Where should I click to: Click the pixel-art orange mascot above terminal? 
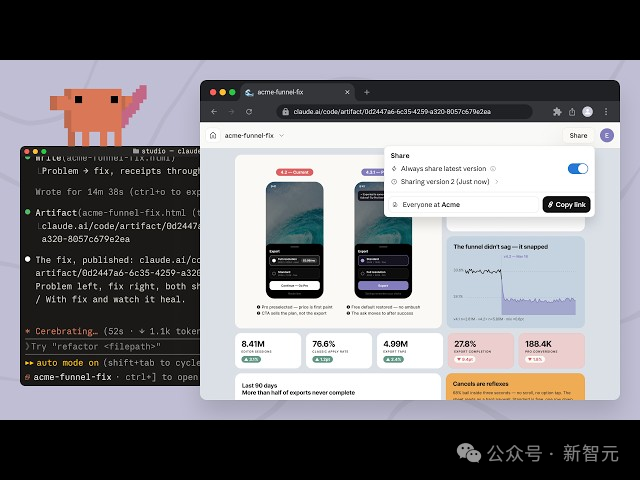(x=98, y=115)
